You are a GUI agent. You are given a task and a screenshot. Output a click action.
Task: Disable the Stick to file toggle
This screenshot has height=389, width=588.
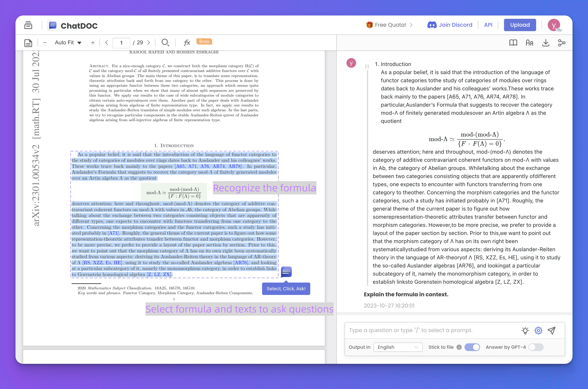(x=472, y=347)
